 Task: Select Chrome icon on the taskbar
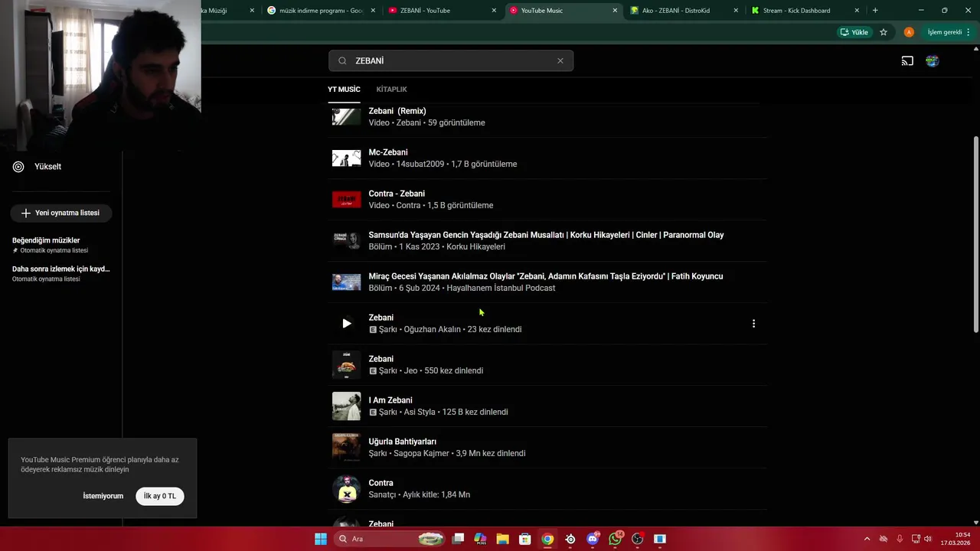(x=547, y=539)
